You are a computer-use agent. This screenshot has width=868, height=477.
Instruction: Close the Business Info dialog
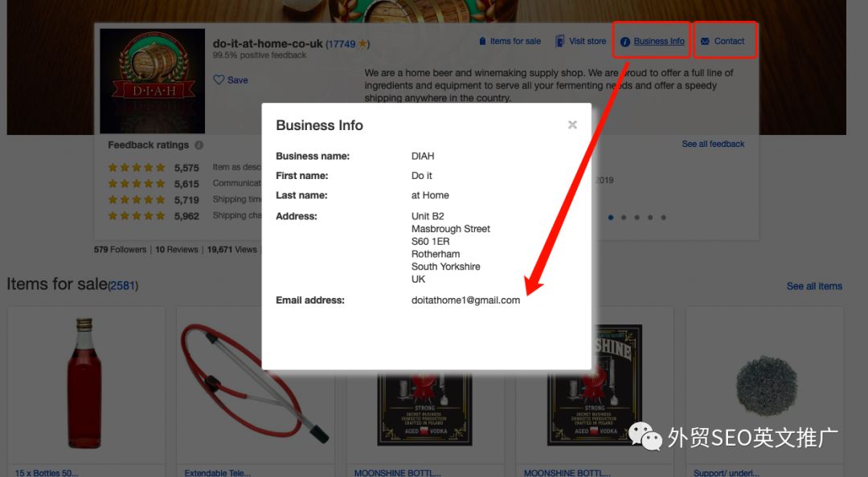(x=572, y=125)
